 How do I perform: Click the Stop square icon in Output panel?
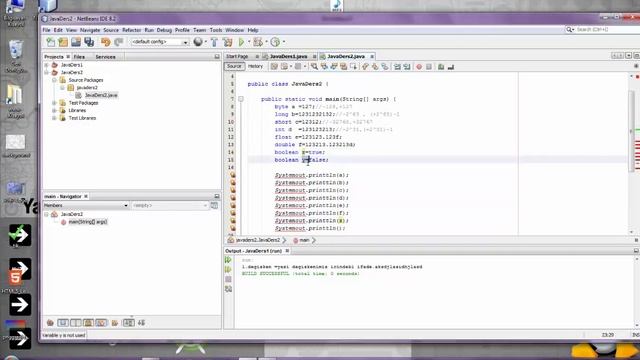[x=228, y=279]
